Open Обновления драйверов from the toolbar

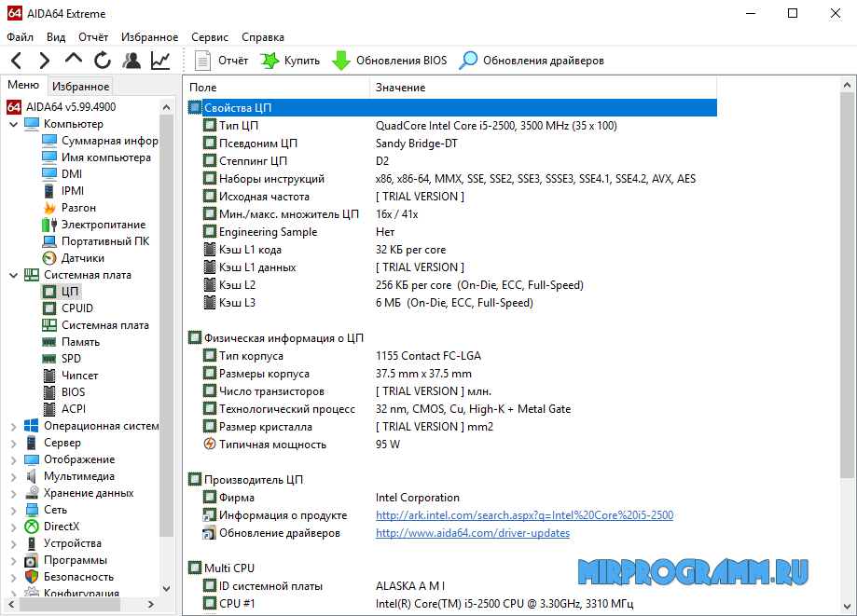click(x=532, y=60)
